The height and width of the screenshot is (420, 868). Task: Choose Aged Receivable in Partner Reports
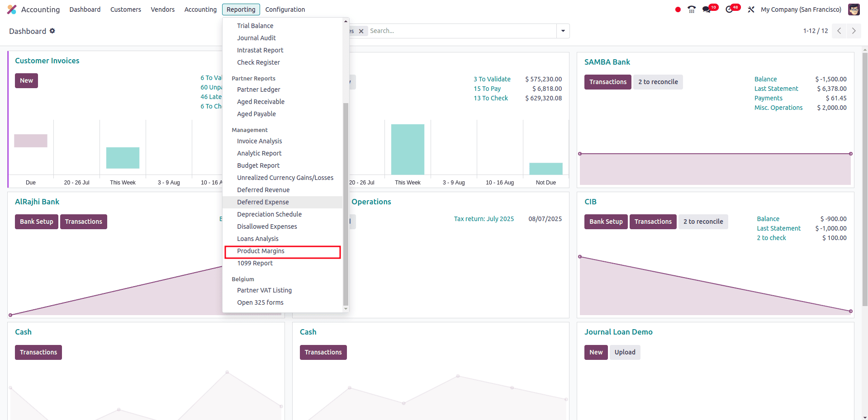(261, 102)
